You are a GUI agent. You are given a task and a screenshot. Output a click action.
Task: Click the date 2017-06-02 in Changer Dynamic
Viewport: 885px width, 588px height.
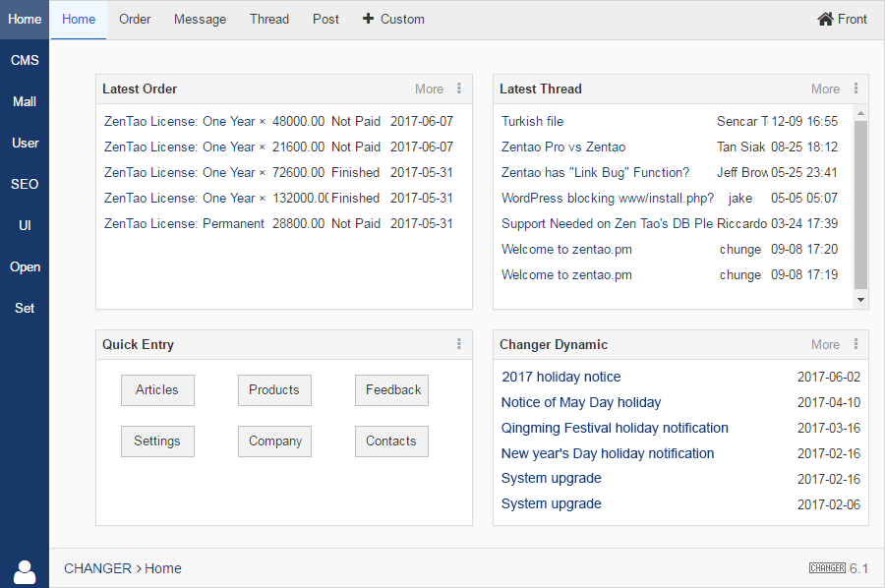pos(829,377)
